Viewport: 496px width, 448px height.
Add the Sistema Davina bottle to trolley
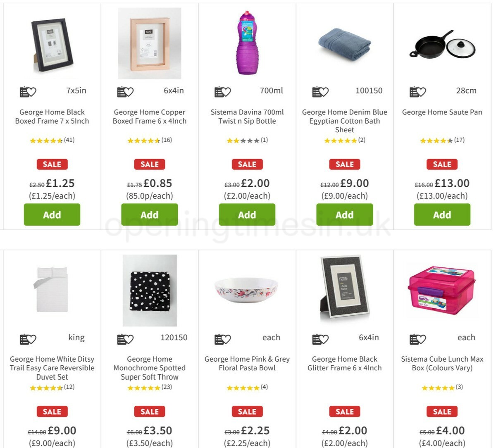(247, 214)
